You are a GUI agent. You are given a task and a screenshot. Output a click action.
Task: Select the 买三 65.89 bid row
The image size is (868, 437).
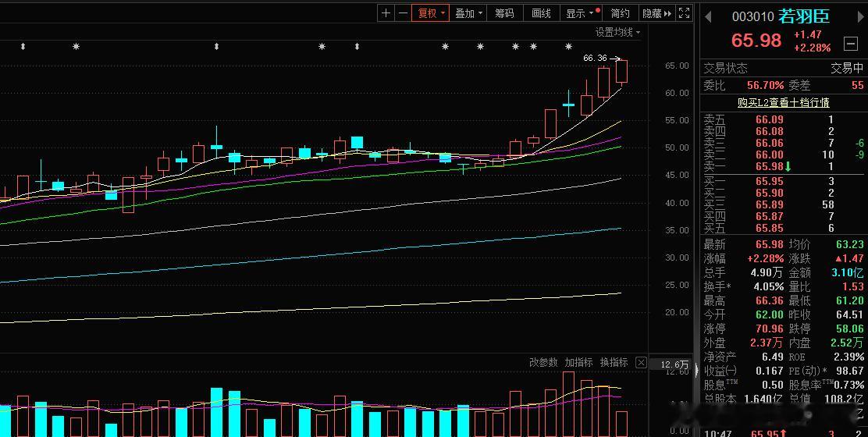[x=783, y=204]
